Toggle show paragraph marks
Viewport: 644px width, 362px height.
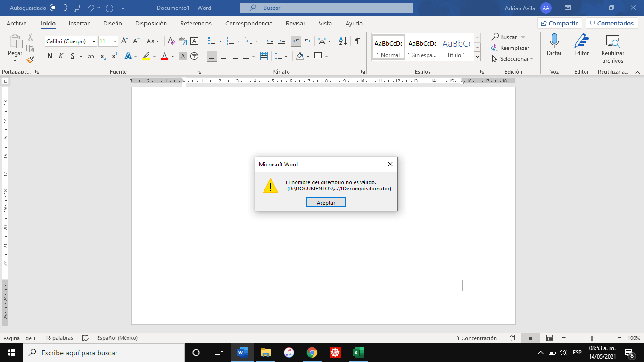point(358,41)
